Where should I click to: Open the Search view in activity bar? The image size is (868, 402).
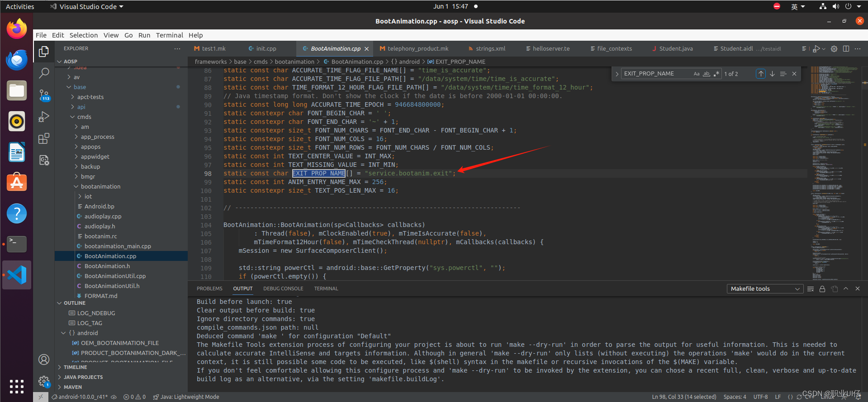click(44, 73)
